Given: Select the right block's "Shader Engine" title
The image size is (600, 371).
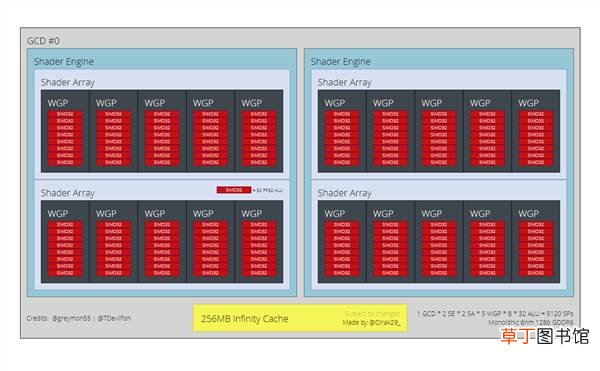Looking at the screenshot, I should (x=341, y=62).
